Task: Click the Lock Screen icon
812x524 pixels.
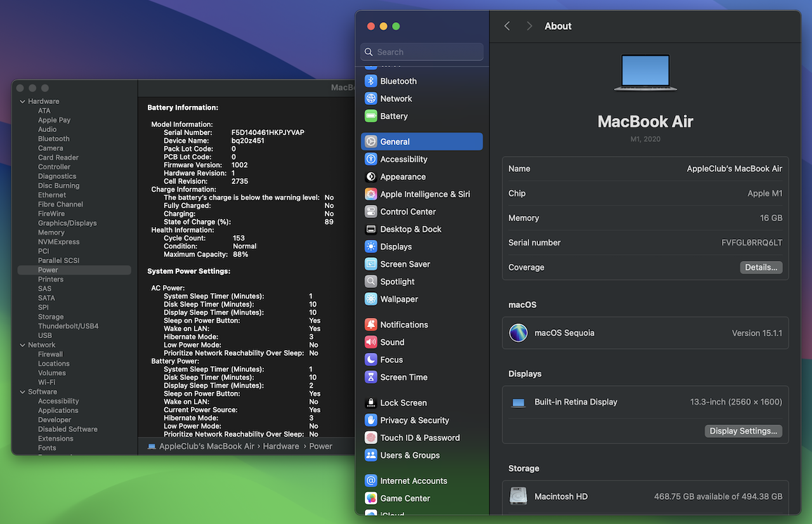Action: (371, 403)
